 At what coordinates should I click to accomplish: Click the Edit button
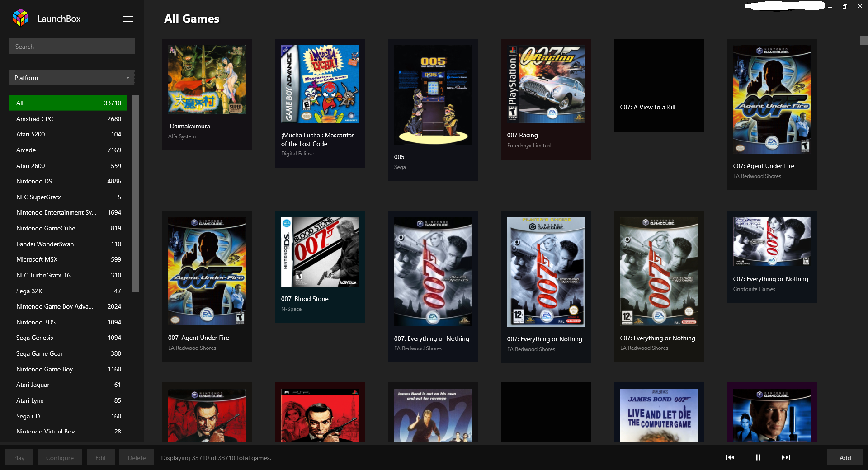coord(100,457)
